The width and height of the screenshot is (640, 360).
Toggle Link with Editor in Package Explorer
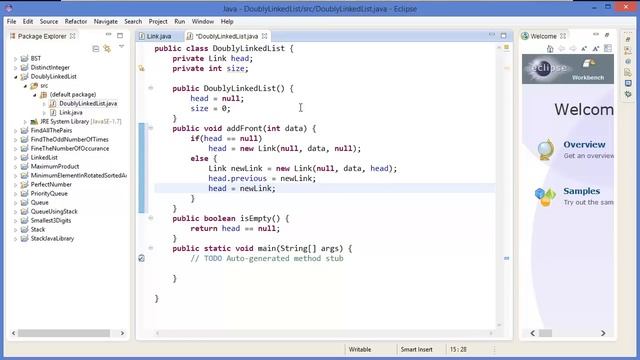pyautogui.click(x=107, y=49)
